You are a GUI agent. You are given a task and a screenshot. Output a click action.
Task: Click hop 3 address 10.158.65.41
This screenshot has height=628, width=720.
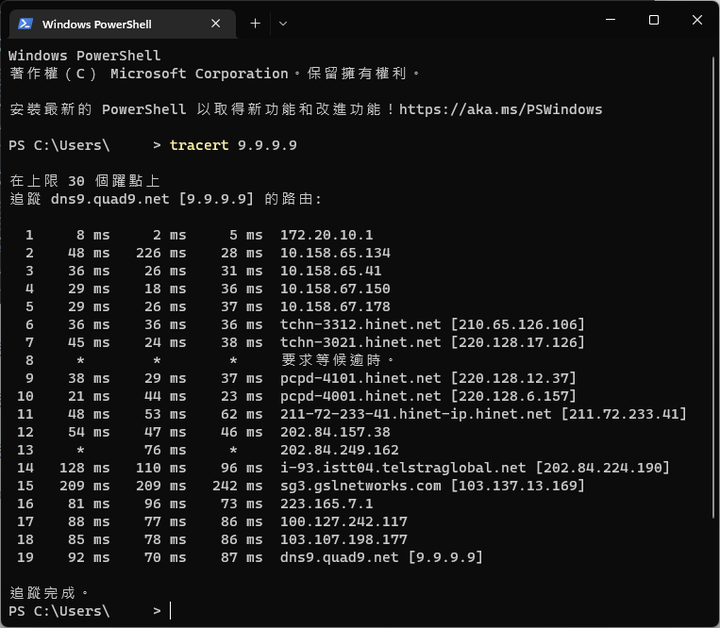(x=331, y=271)
